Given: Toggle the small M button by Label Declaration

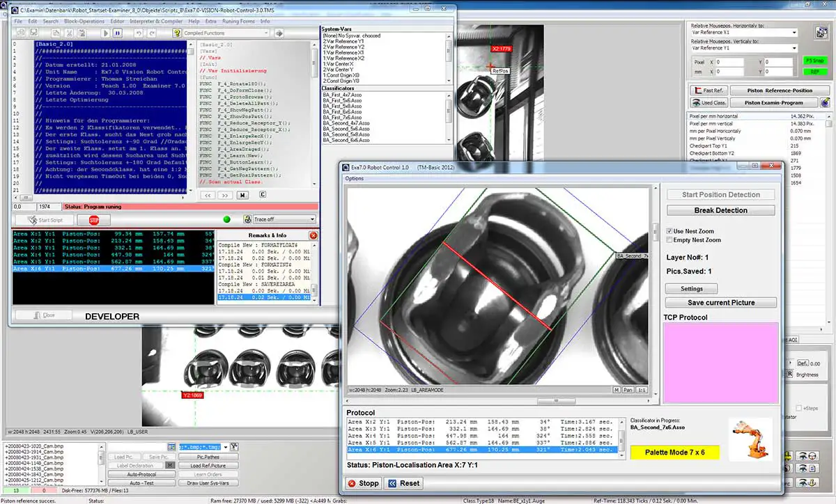Looking at the screenshot, I should (x=169, y=465).
